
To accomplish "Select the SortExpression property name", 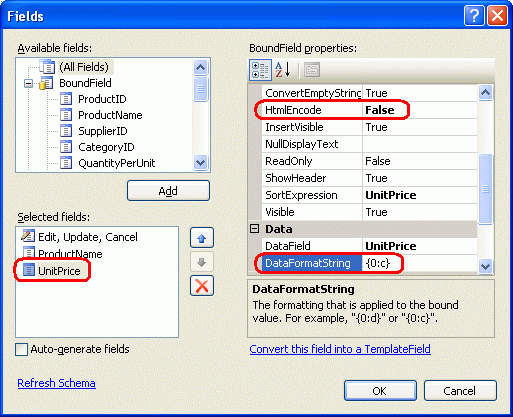I will (x=301, y=195).
